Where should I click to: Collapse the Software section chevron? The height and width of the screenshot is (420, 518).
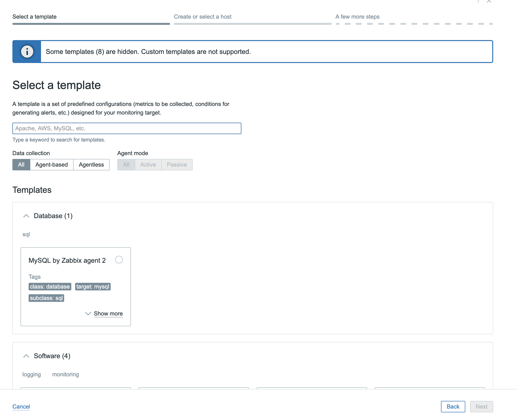tap(26, 356)
